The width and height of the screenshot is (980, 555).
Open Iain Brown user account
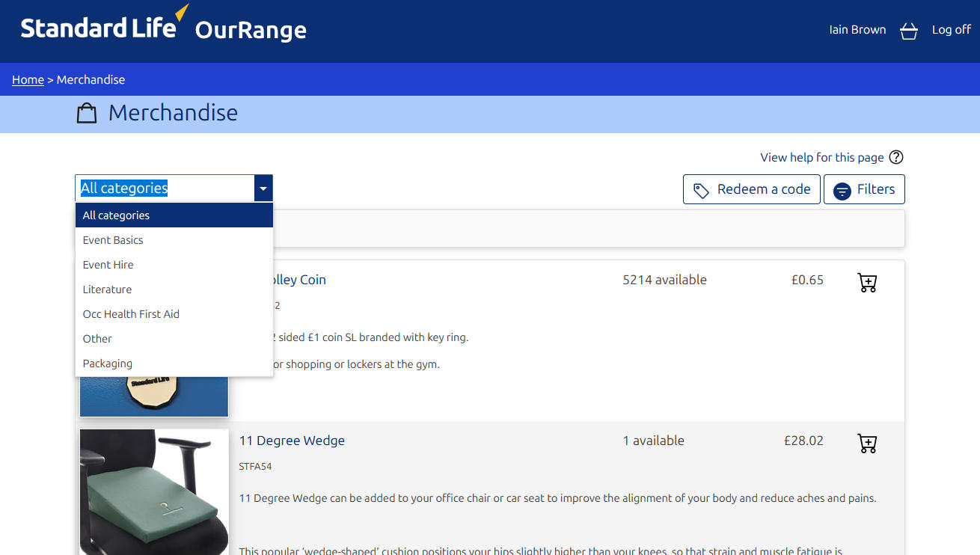click(x=857, y=30)
